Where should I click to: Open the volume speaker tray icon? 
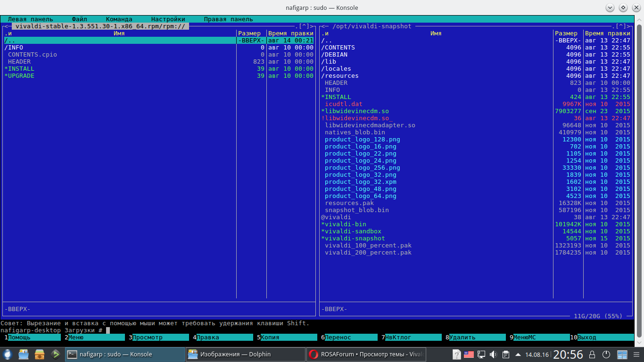493,354
